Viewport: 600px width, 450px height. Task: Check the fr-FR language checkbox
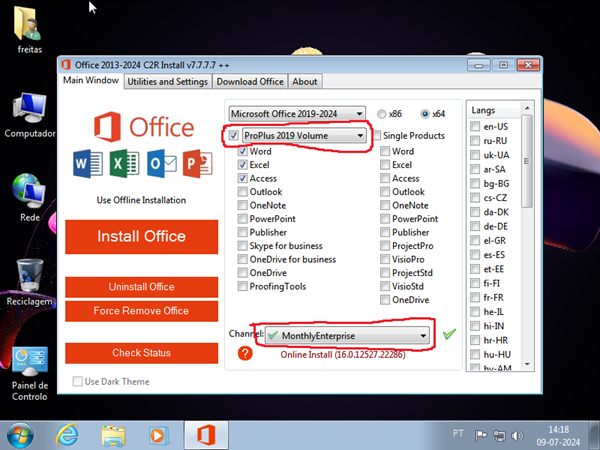[475, 297]
